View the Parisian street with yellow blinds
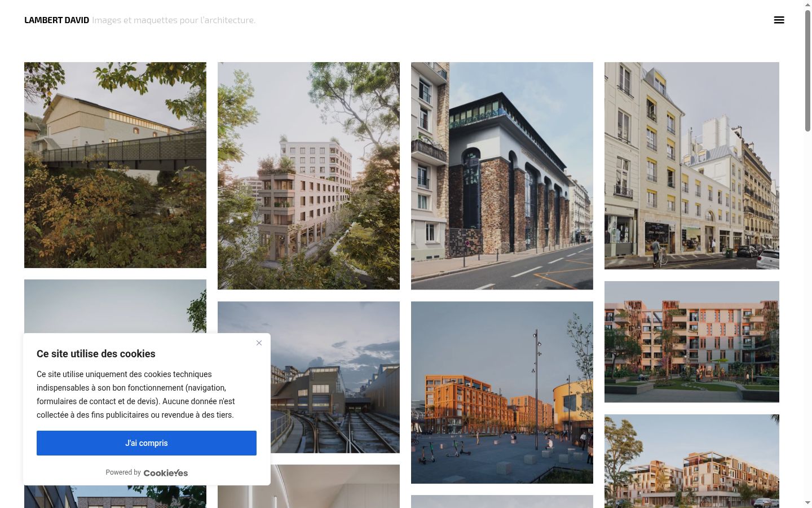Screen dimensions: 812x508 692,165
